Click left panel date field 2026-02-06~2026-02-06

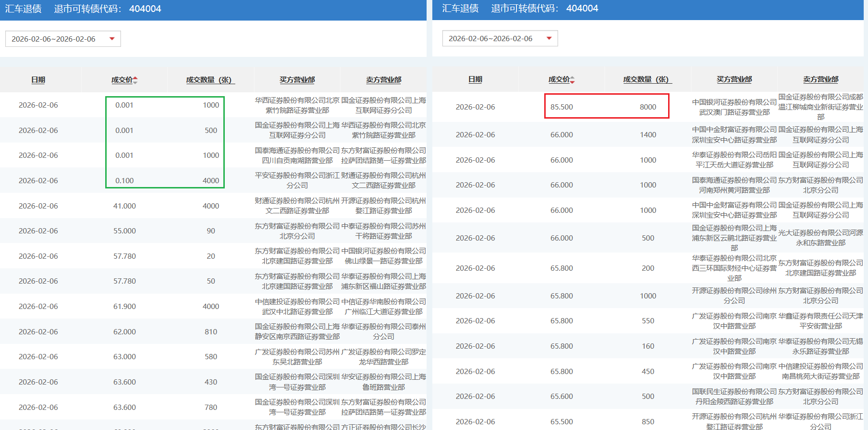[63, 39]
